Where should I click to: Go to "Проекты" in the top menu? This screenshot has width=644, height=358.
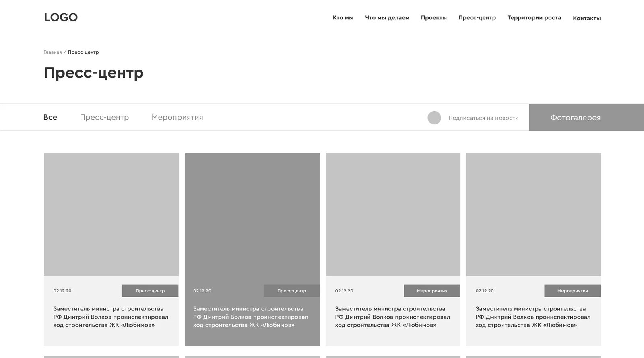coord(434,18)
